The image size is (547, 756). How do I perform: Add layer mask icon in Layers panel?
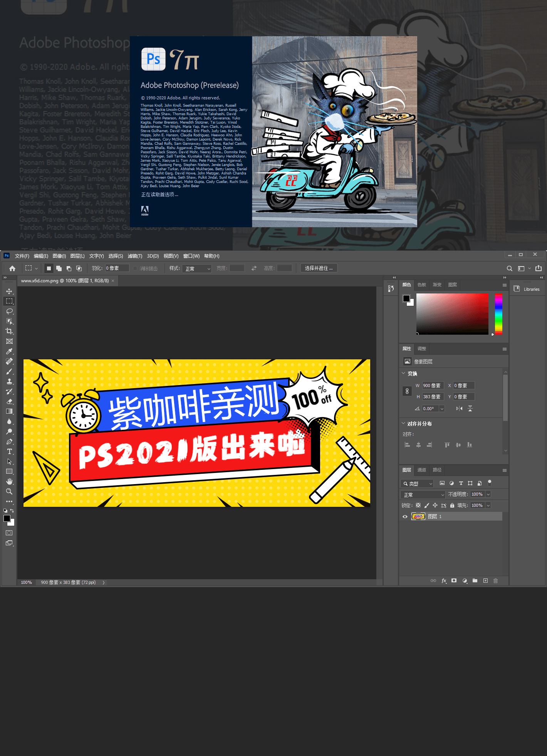[x=454, y=581]
